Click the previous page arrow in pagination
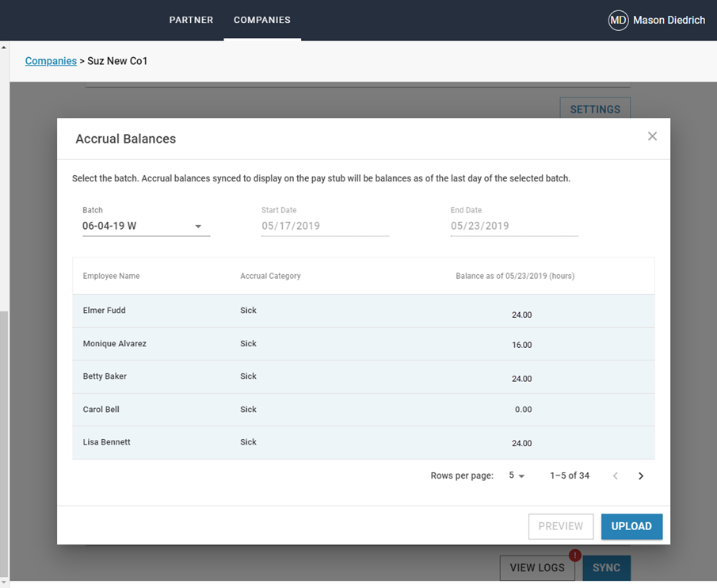The height and width of the screenshot is (588, 717). pos(616,475)
